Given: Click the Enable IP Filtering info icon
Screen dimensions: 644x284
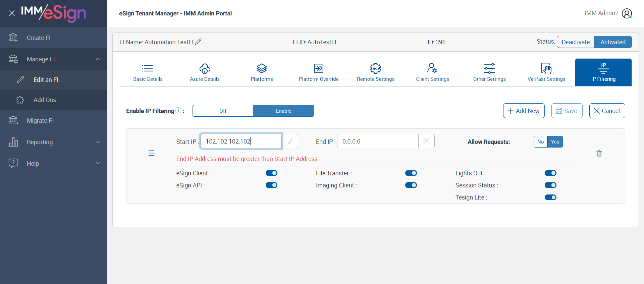Looking at the screenshot, I should pos(178,110).
